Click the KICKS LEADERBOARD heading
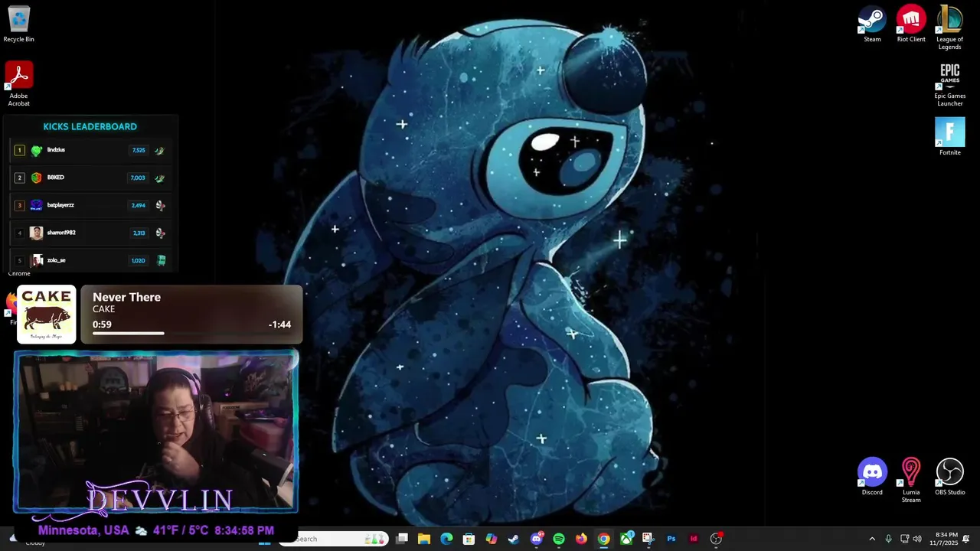The image size is (980, 551). point(90,126)
